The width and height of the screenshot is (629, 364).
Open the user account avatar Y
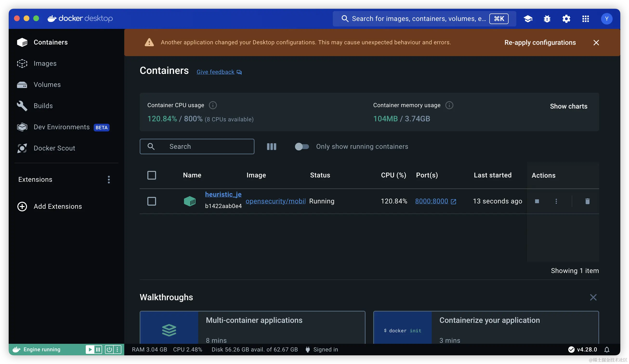607,19
